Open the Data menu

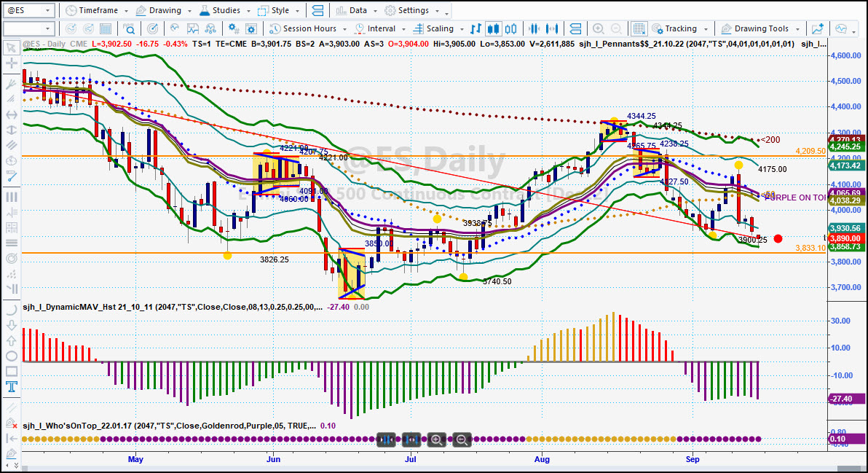[355, 10]
